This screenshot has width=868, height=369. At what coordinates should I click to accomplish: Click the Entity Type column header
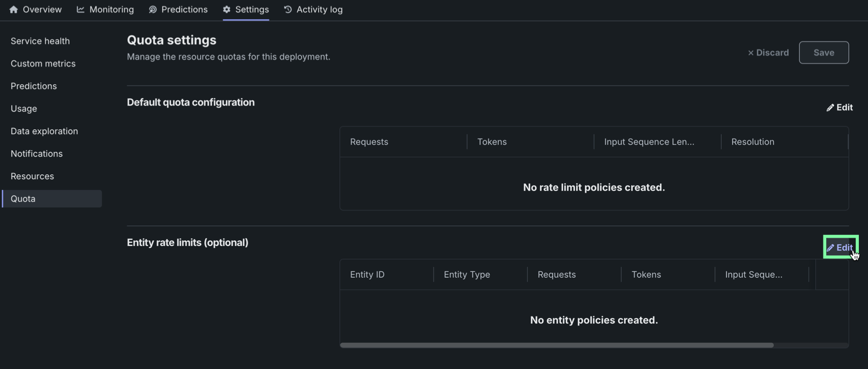[467, 275]
